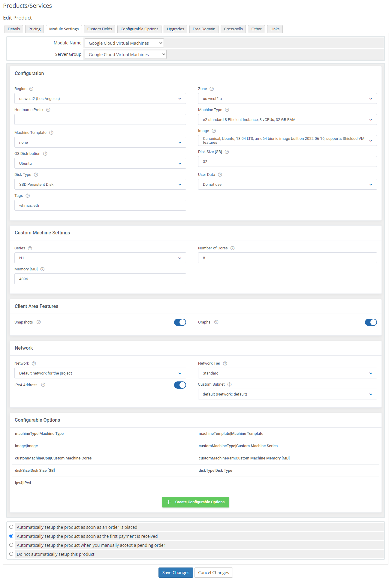Click the help icon beside Network Tier
392x581 pixels.
[225, 363]
